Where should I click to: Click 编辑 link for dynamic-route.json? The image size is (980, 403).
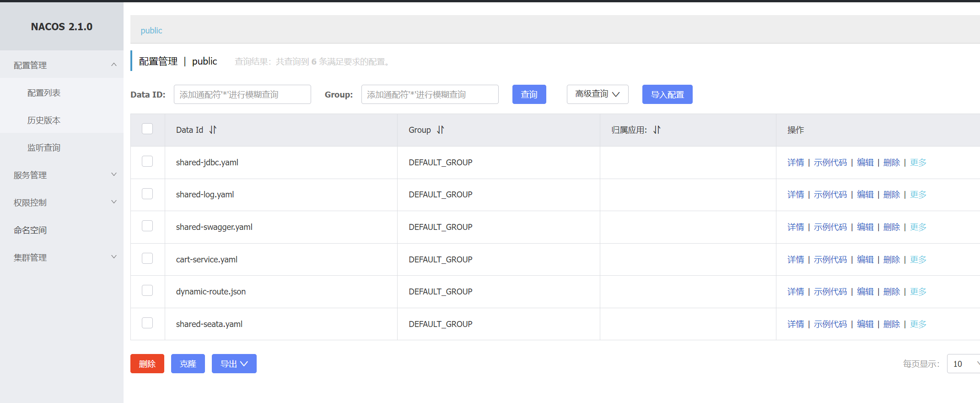865,292
